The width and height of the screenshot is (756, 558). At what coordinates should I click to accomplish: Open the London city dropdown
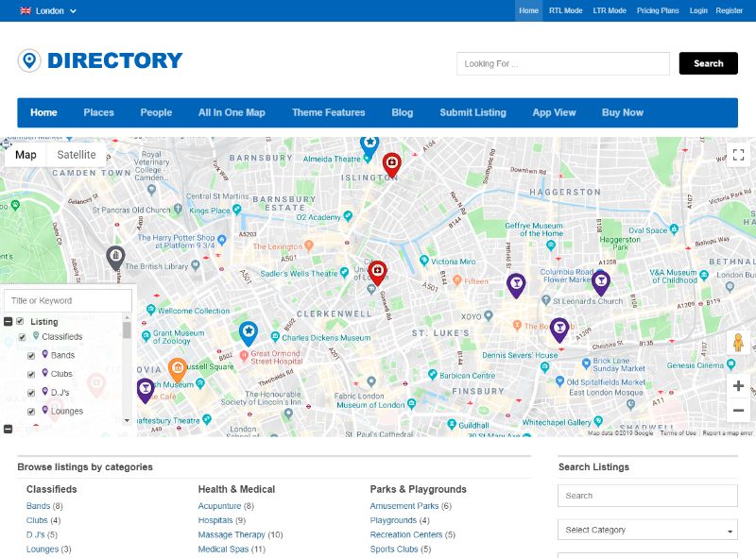(48, 10)
